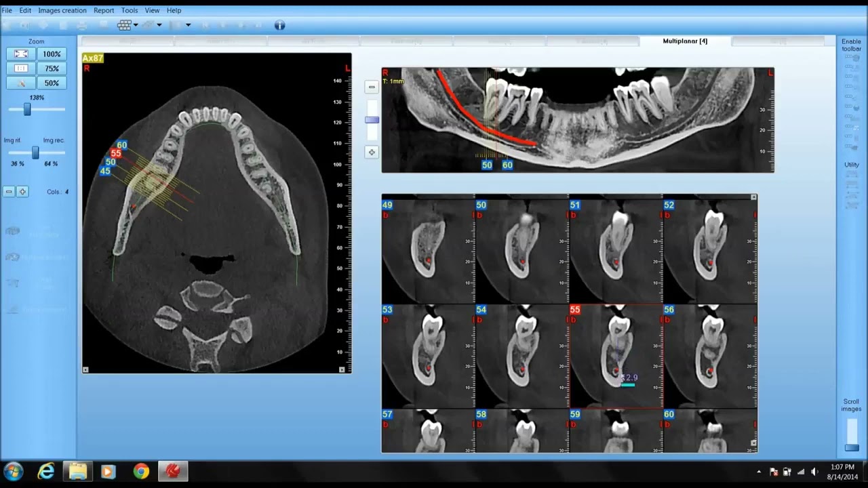Viewport: 868px width, 488px height.
Task: Increase columns with the plus button
Action: click(x=22, y=192)
